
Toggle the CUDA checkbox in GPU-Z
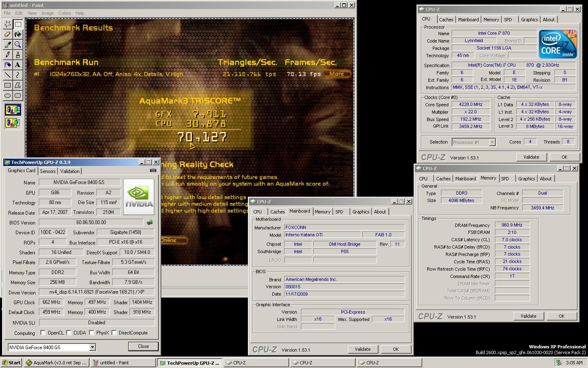pyautogui.click(x=69, y=333)
